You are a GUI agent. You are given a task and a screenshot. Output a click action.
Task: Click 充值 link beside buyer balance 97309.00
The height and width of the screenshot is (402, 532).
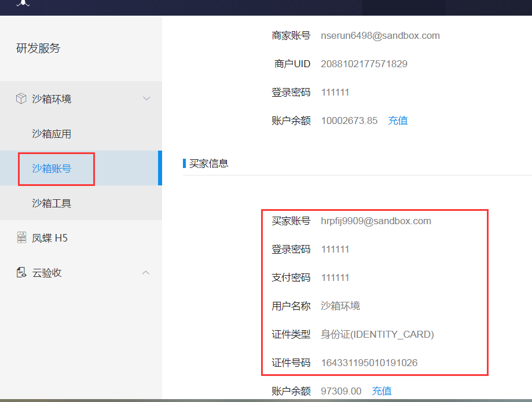(381, 391)
